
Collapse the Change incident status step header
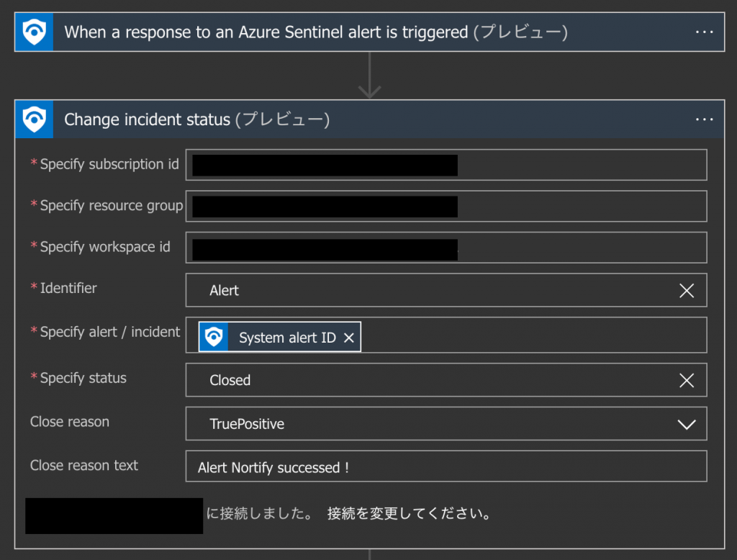click(x=369, y=119)
